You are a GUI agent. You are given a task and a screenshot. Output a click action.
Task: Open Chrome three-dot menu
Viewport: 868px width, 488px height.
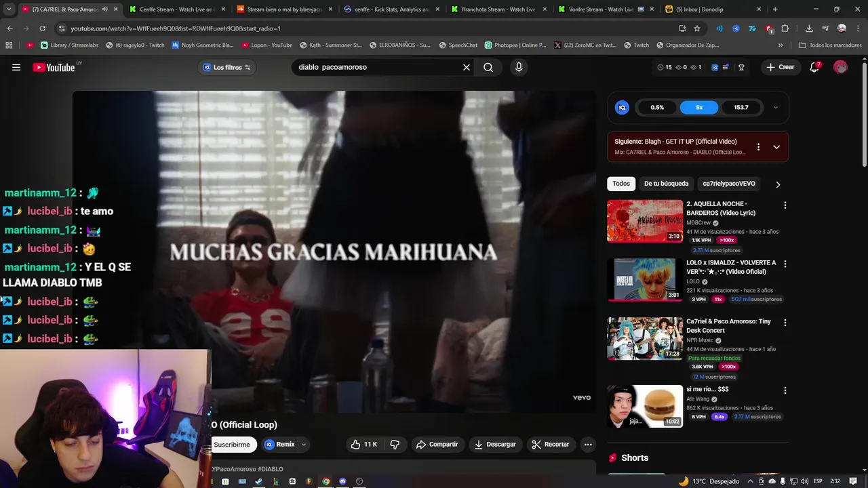tap(858, 28)
